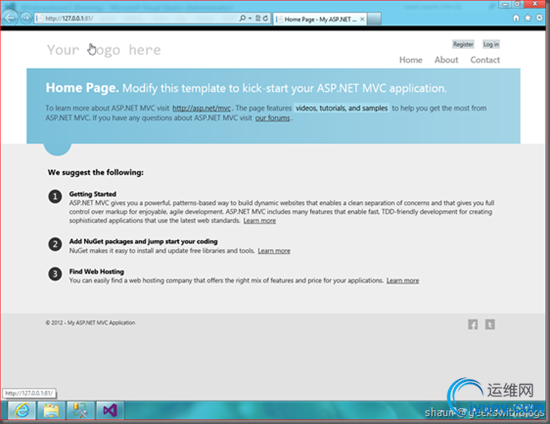
Task: Open the address bar dropdown arrow
Action: click(250, 18)
